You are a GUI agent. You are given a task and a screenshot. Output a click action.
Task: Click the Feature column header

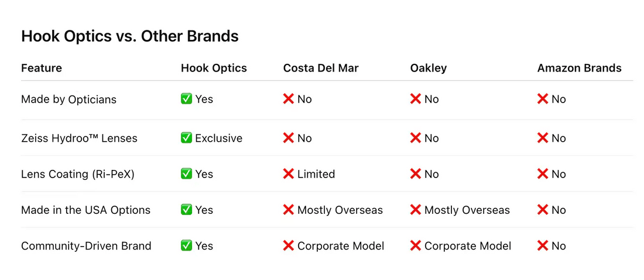click(42, 68)
